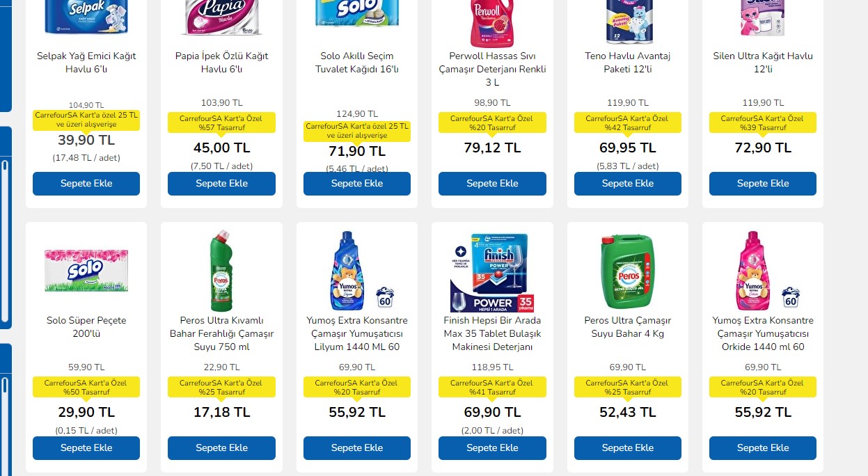868x476 pixels.
Task: Add Selpak Yağ Emici Kağıt Havlu to cart
Action: click(86, 184)
